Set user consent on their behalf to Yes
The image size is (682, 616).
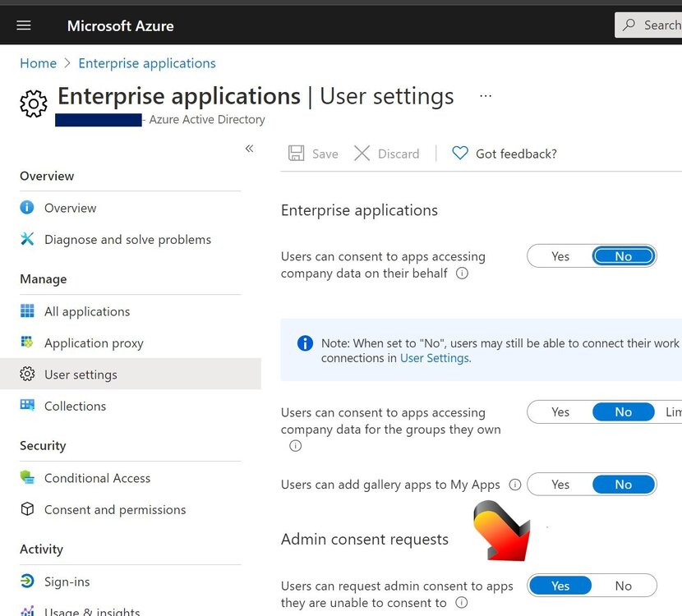click(x=560, y=256)
